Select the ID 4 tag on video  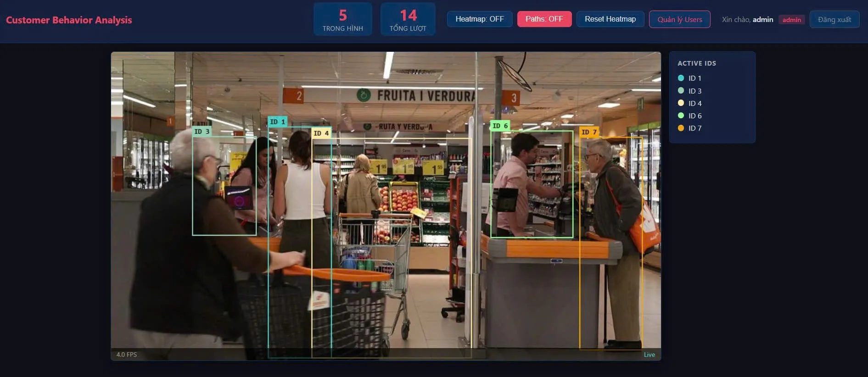(x=321, y=133)
